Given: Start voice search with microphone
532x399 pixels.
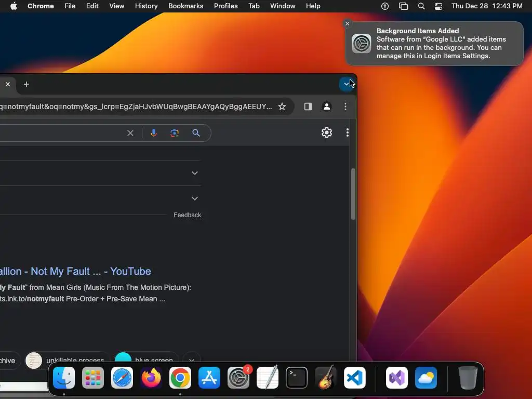Looking at the screenshot, I should (x=154, y=133).
